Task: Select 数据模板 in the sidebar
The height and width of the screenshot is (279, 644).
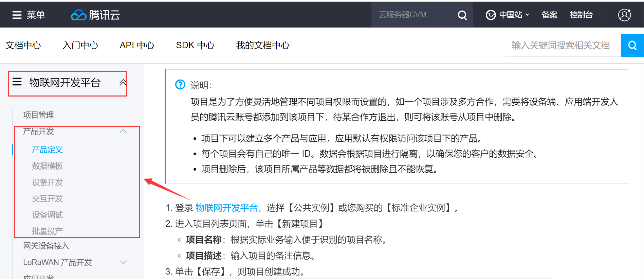Action: tap(47, 166)
